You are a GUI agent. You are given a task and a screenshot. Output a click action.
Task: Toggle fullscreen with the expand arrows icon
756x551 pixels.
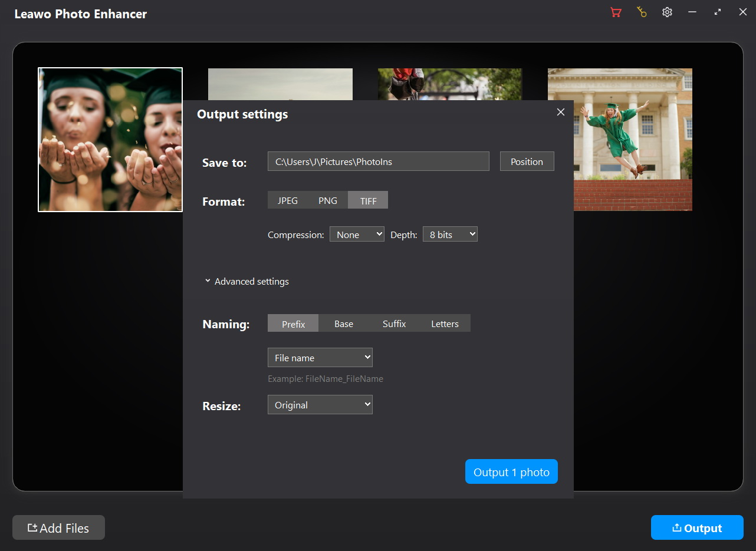tap(718, 12)
